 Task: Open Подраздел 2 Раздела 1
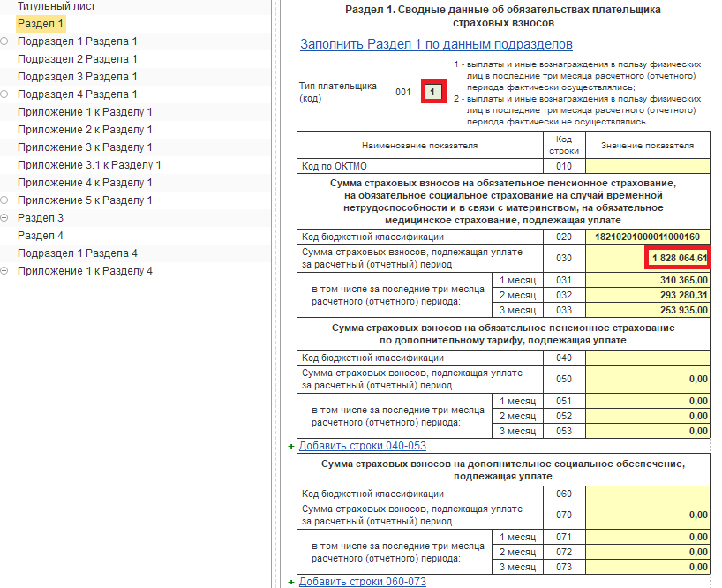pyautogui.click(x=78, y=59)
